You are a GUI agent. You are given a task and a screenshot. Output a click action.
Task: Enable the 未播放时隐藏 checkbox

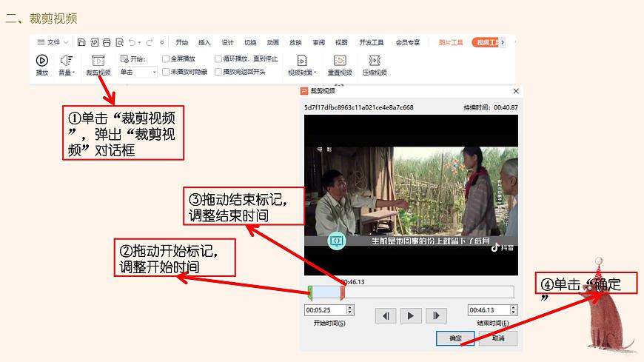(x=166, y=72)
